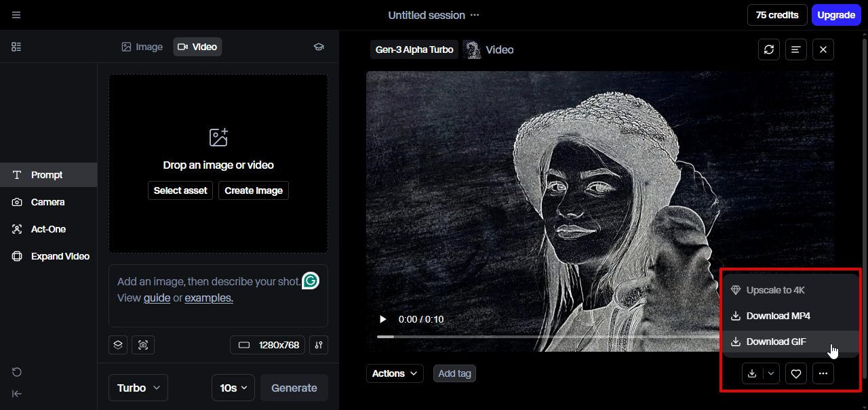Click the Untitled session title

427,15
